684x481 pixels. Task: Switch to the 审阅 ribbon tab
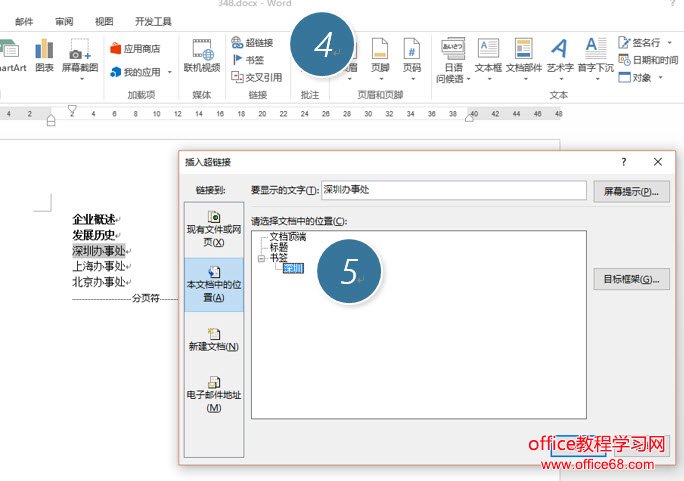(x=64, y=21)
